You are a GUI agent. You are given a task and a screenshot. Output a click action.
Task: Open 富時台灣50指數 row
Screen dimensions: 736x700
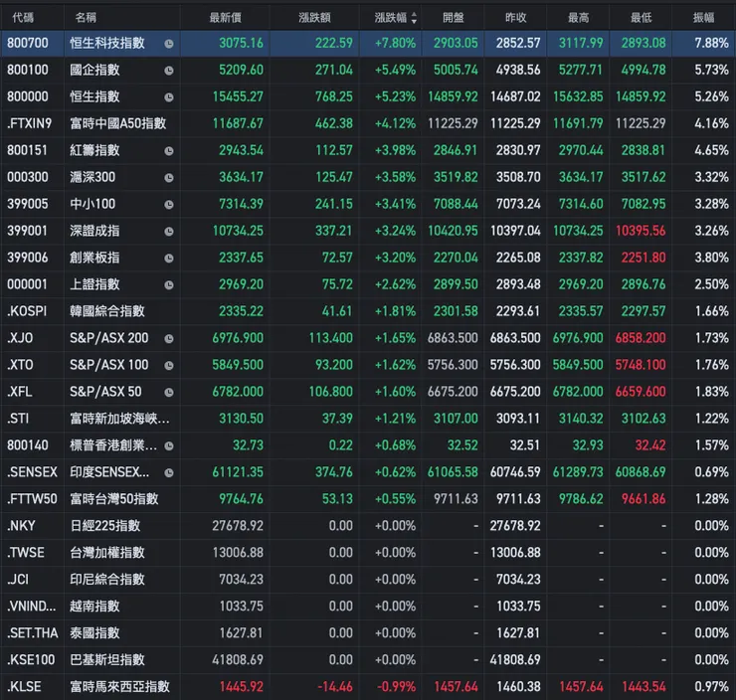(368, 499)
